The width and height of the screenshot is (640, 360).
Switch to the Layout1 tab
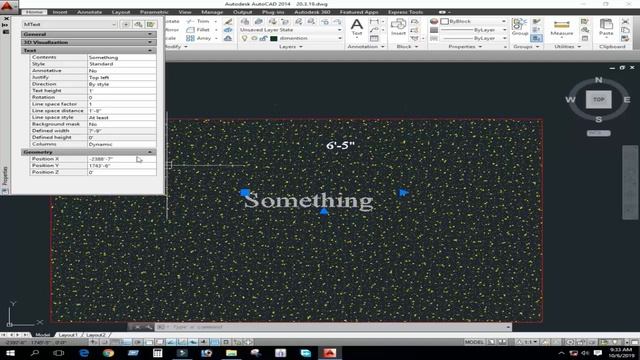point(68,335)
